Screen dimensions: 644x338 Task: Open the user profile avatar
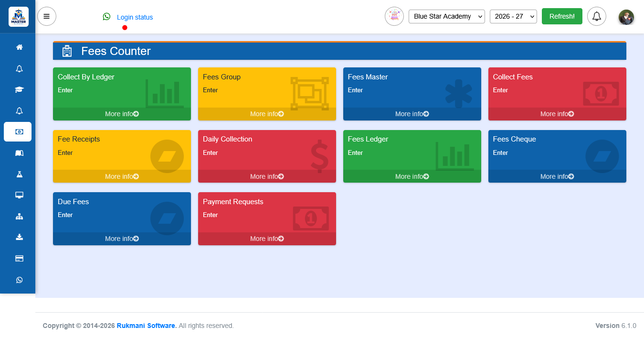tap(626, 17)
